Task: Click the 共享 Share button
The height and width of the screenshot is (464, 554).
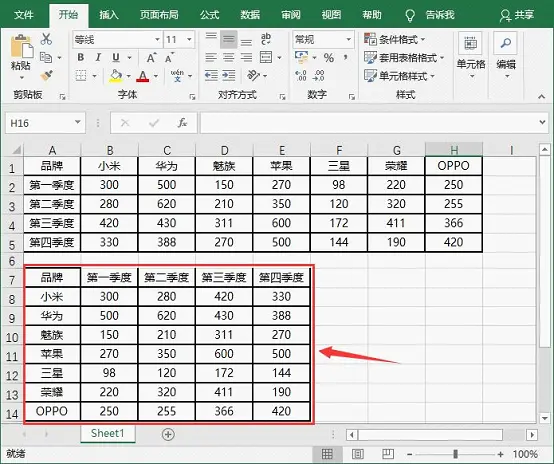Action: 517,15
